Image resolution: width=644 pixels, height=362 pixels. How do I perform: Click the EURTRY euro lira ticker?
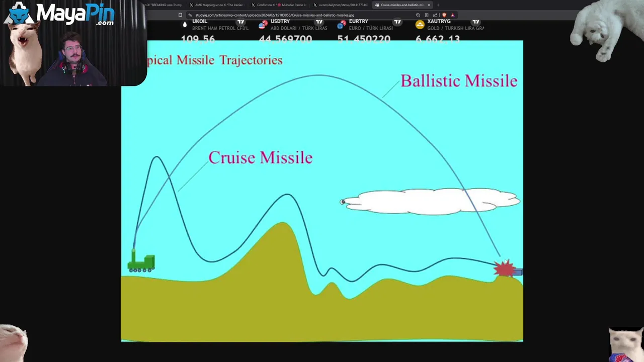370,31
